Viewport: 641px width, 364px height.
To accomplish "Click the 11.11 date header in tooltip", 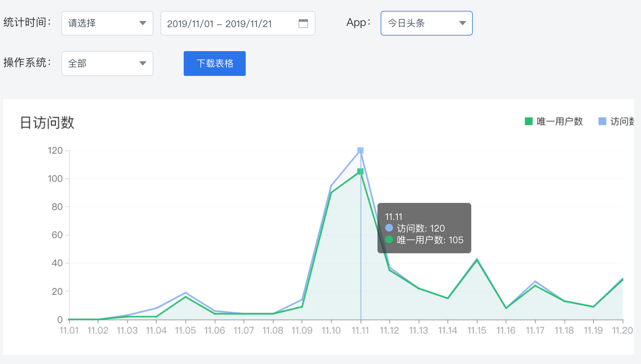I will (x=394, y=217).
